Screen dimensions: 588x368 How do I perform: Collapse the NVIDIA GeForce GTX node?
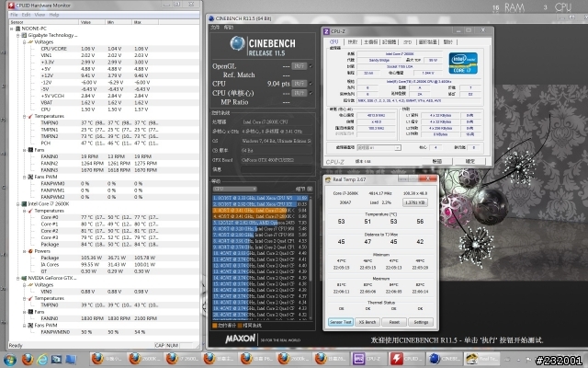17,278
